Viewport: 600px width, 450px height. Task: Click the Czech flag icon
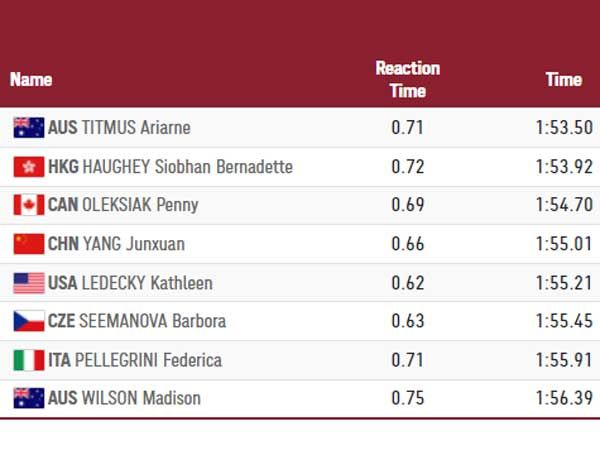[x=29, y=321]
